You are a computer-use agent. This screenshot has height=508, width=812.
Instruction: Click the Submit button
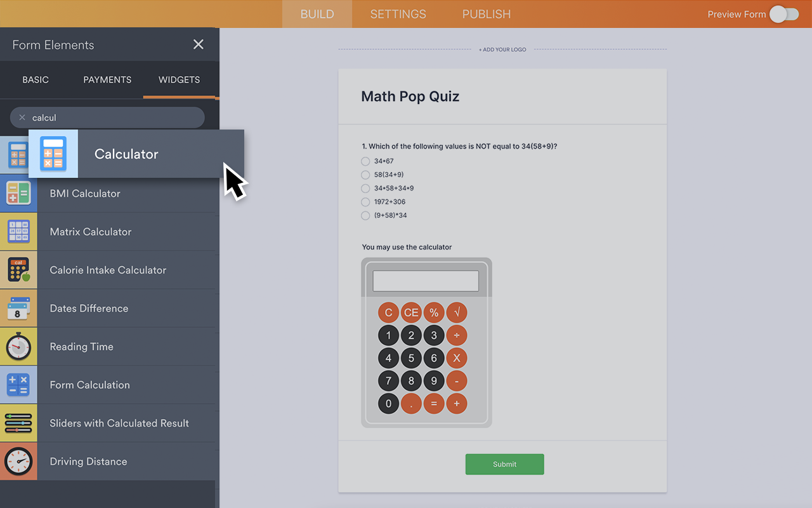[x=504, y=464]
